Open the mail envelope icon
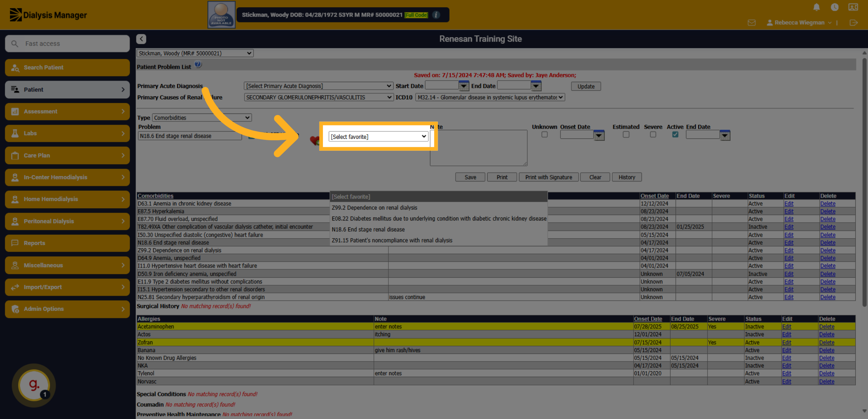 752,23
